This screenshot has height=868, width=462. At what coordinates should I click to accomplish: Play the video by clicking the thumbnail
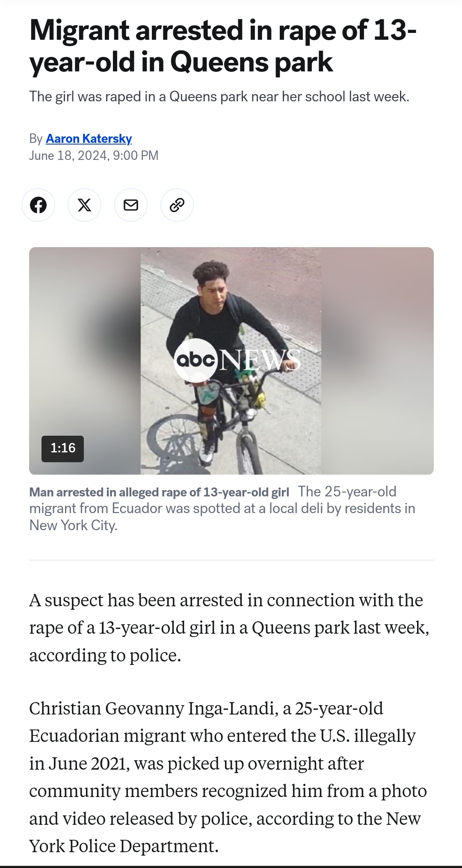coord(231,360)
